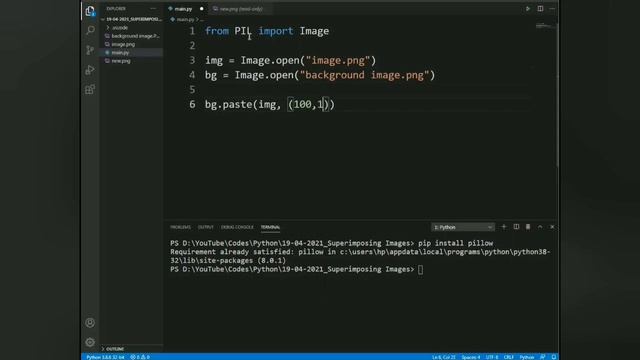This screenshot has width=640, height=360.
Task: Click the editor vertical scrollbar
Action: coord(557,94)
